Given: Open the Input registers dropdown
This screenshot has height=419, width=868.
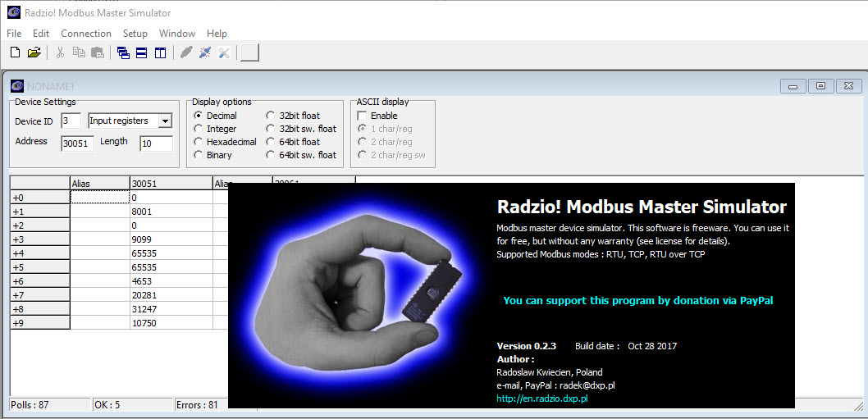Looking at the screenshot, I should point(164,121).
